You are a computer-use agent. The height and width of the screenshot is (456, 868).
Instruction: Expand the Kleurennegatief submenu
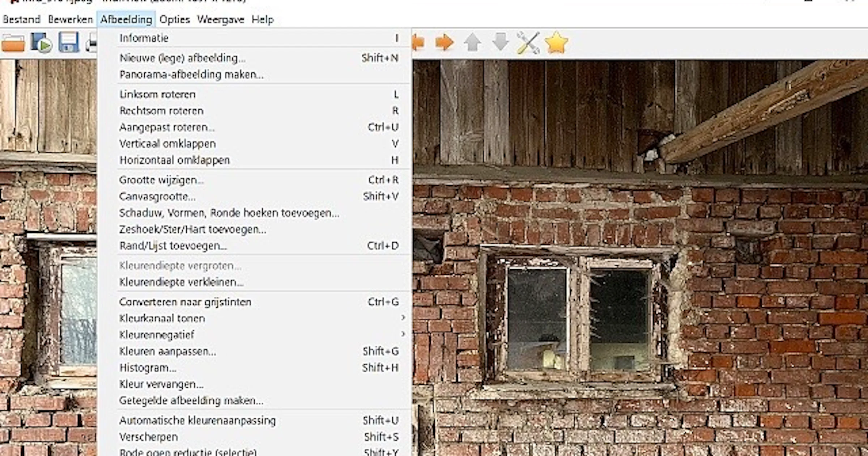pos(255,335)
